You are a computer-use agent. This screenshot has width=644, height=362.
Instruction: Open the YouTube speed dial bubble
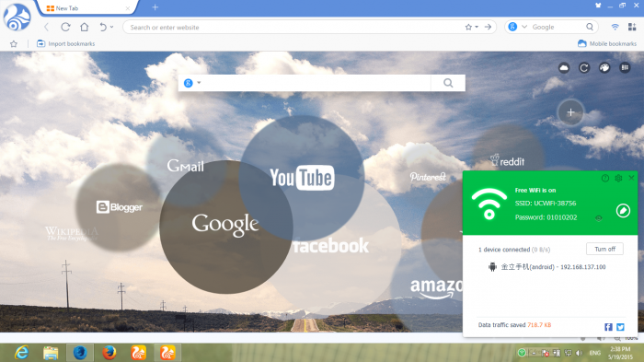(302, 178)
